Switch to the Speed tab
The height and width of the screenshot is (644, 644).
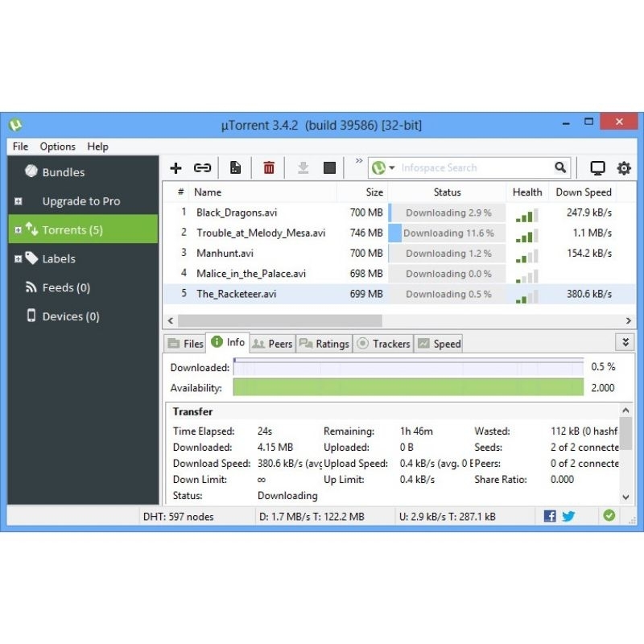[438, 344]
